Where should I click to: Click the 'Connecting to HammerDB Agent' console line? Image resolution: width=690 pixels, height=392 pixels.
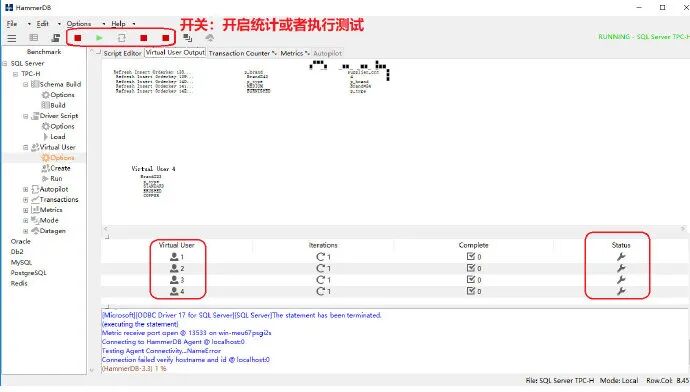(173, 342)
